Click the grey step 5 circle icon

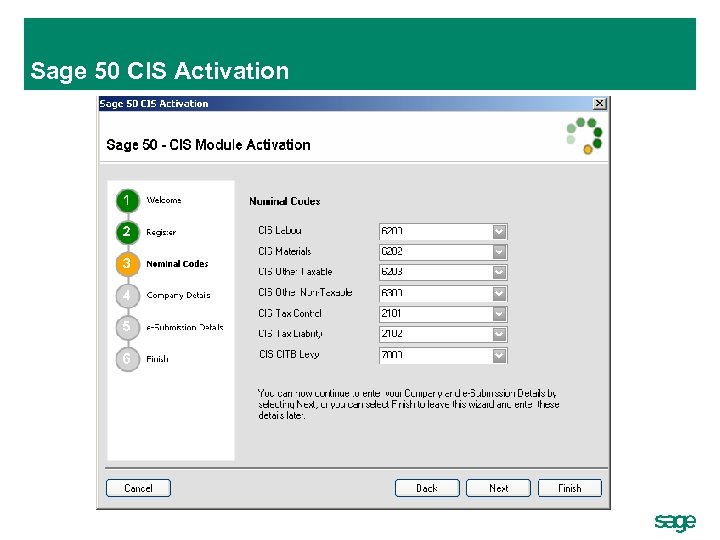click(127, 327)
